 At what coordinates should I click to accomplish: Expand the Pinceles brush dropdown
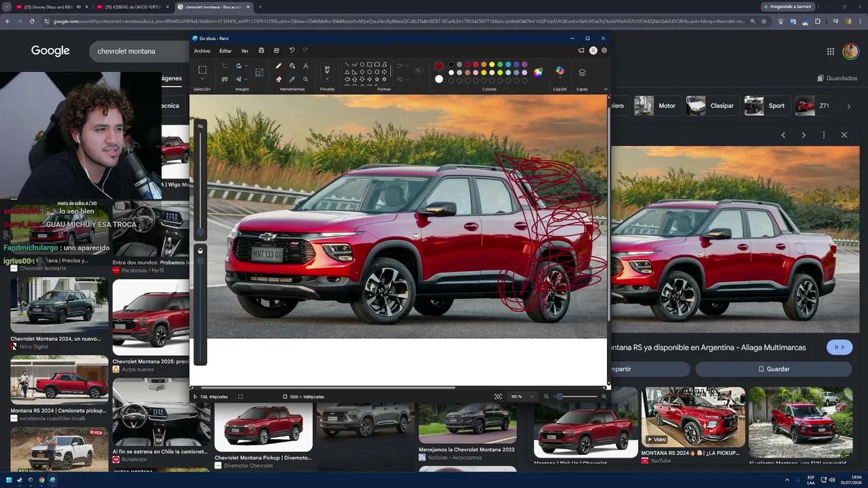click(327, 80)
